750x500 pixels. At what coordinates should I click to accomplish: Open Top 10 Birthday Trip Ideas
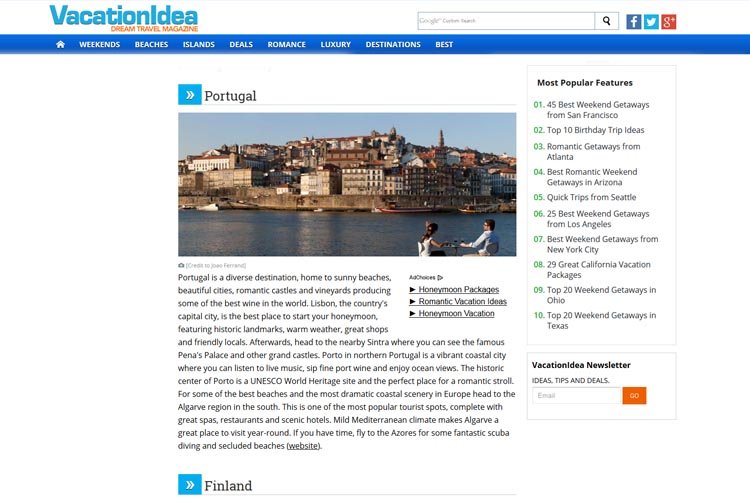tap(595, 130)
